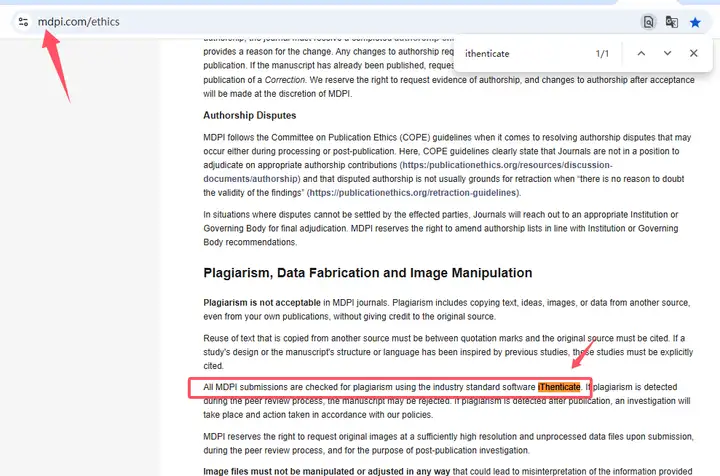720x476 pixels.
Task: Click the 'Authorship Disputes' subheading
Action: click(250, 115)
